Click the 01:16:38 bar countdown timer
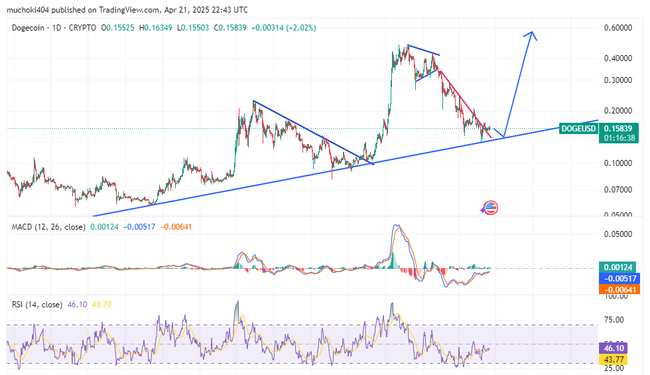This screenshot has height=375, width=650. point(618,138)
